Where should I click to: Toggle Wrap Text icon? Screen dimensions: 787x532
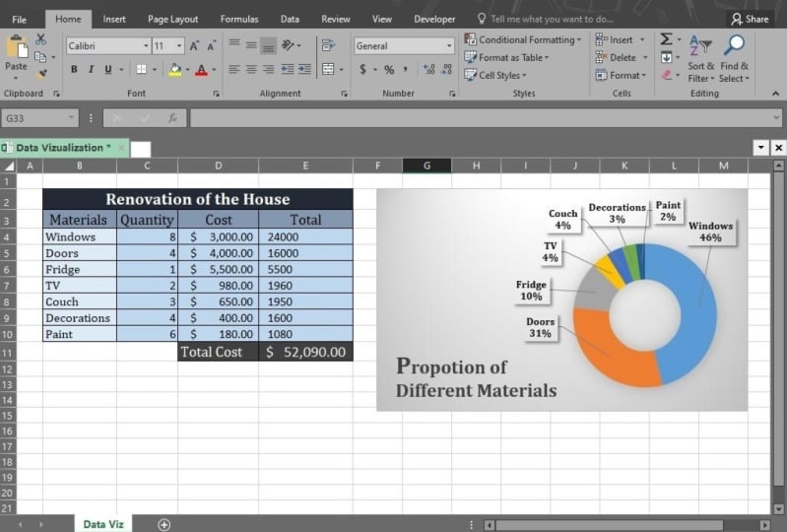[x=328, y=45]
